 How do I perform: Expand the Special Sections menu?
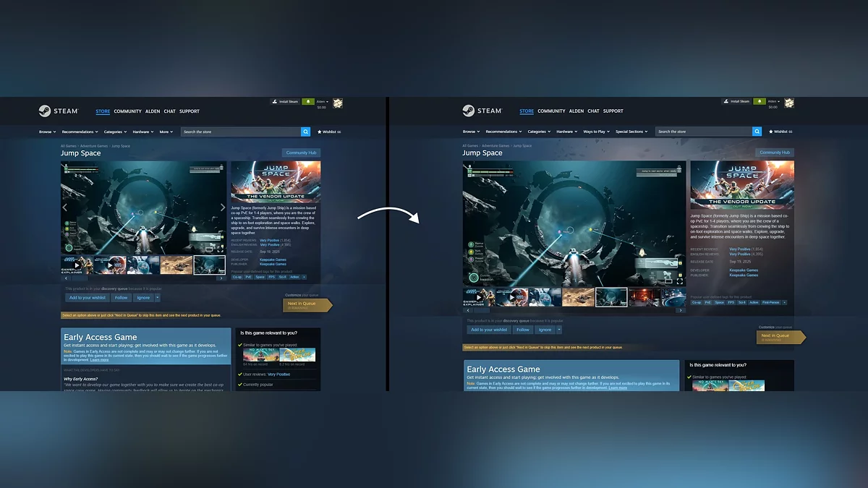tap(631, 132)
